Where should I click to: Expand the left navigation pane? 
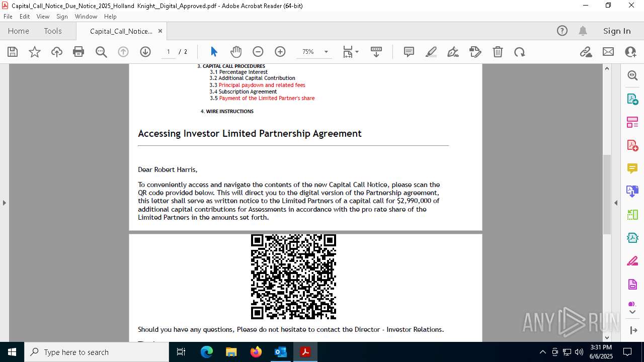point(5,203)
